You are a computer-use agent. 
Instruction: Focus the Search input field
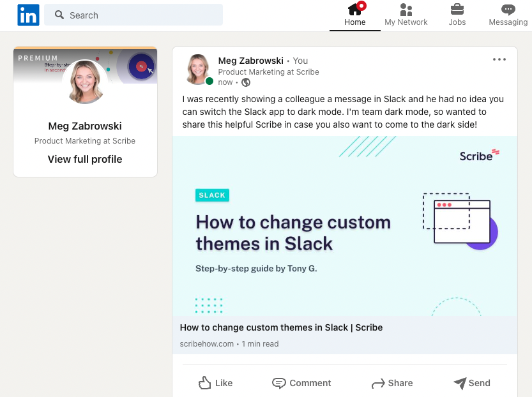[x=133, y=15]
